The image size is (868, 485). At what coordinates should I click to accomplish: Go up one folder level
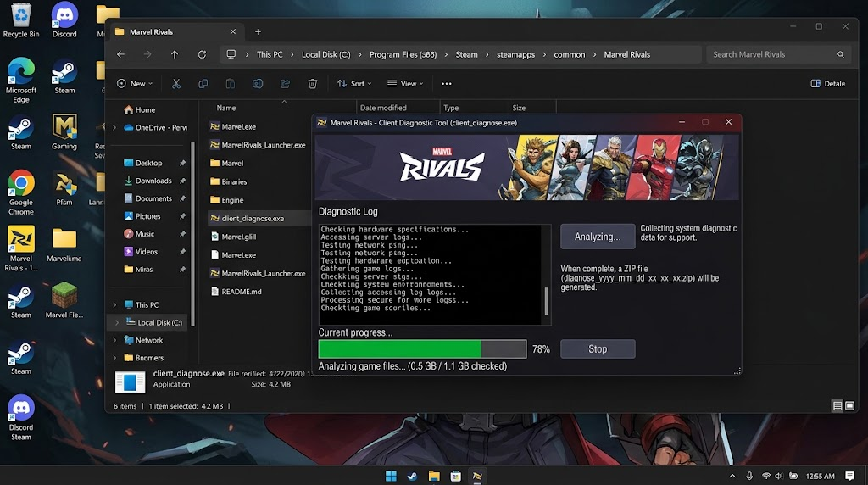[175, 54]
